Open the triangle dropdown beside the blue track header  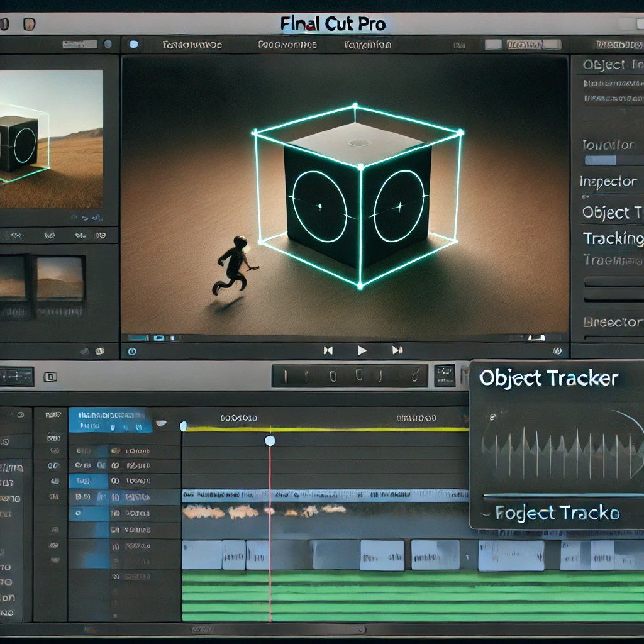pos(161,423)
